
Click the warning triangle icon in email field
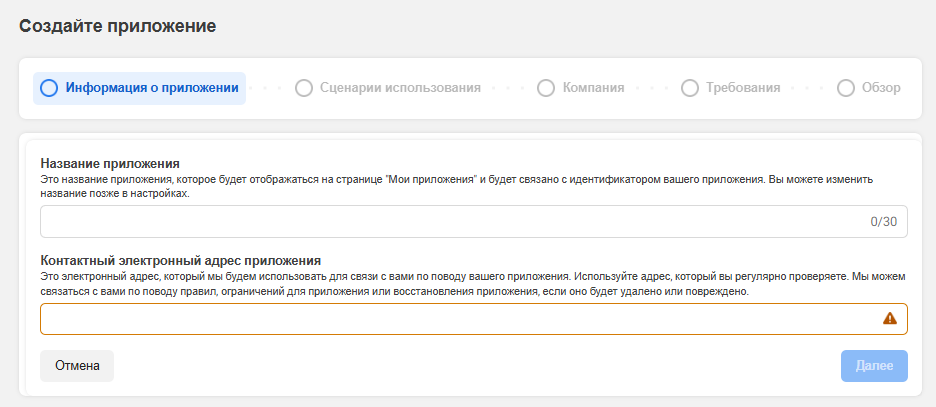(890, 319)
